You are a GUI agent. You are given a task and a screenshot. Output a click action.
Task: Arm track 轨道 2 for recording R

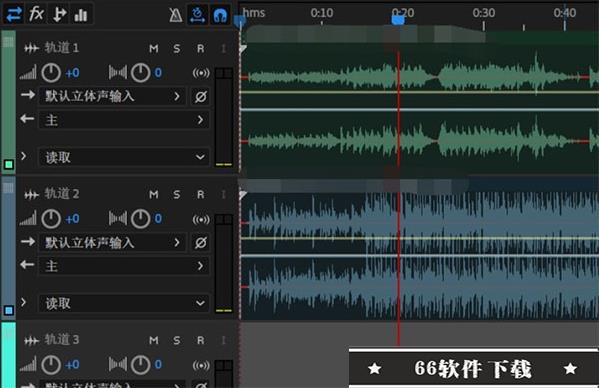[201, 195]
